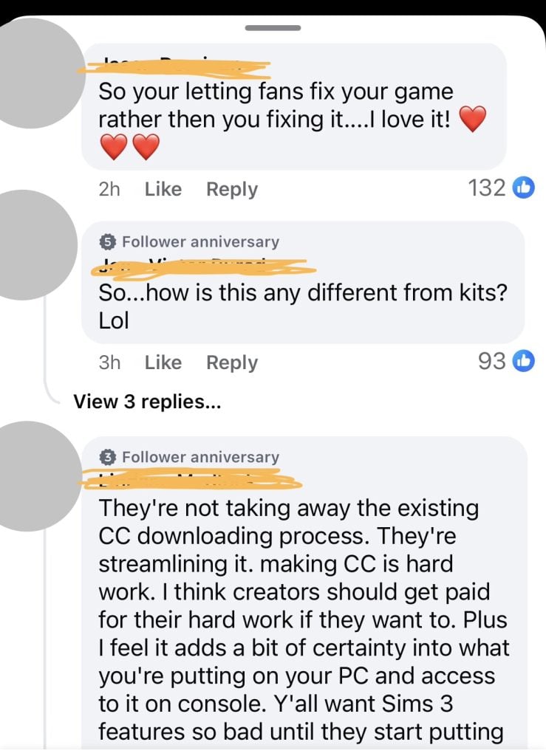Screen dimensions: 546x756
Task: Click the Follower anniversary label above CC comment
Action: tap(200, 457)
